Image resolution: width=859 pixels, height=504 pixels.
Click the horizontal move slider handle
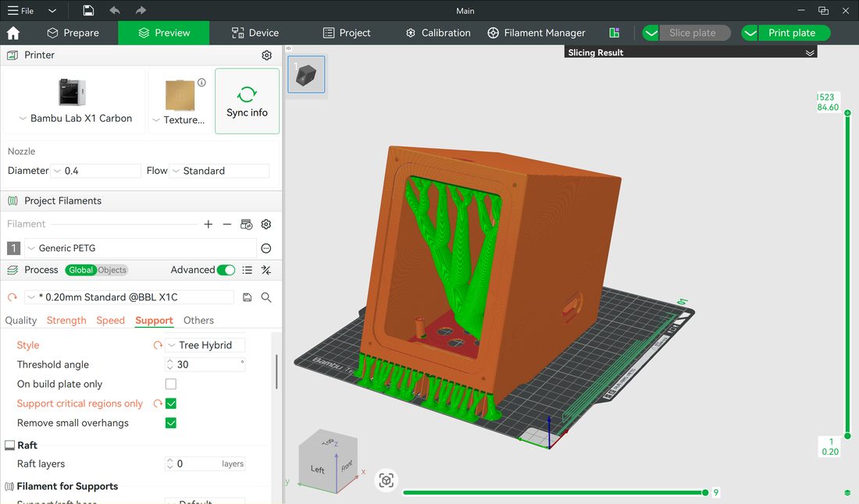[x=705, y=492]
